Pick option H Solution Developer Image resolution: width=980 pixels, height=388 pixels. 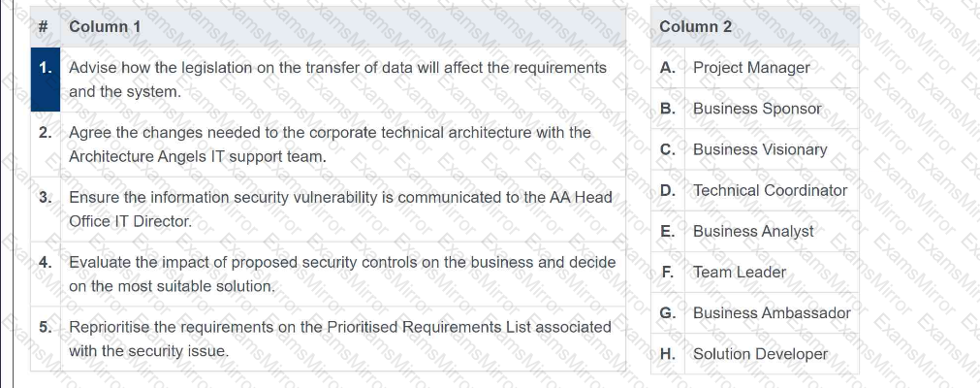(x=760, y=354)
